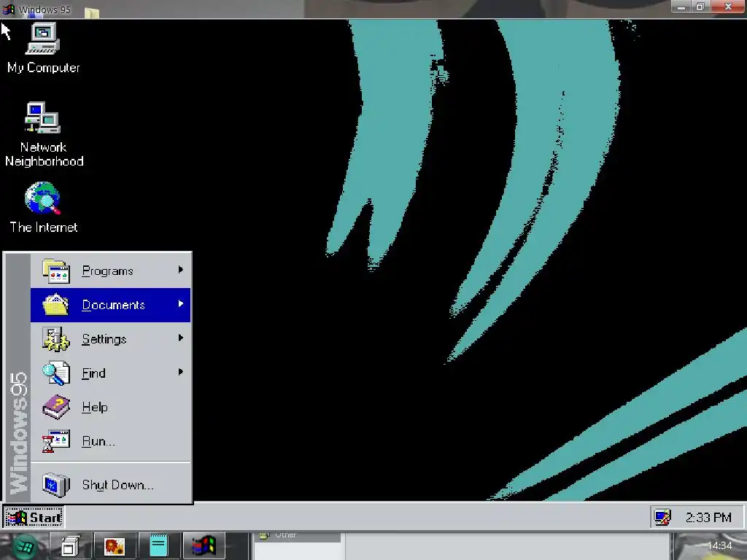Screen dimensions: 747x560
Task: Expand the Documents submenu arrow
Action: click(181, 304)
